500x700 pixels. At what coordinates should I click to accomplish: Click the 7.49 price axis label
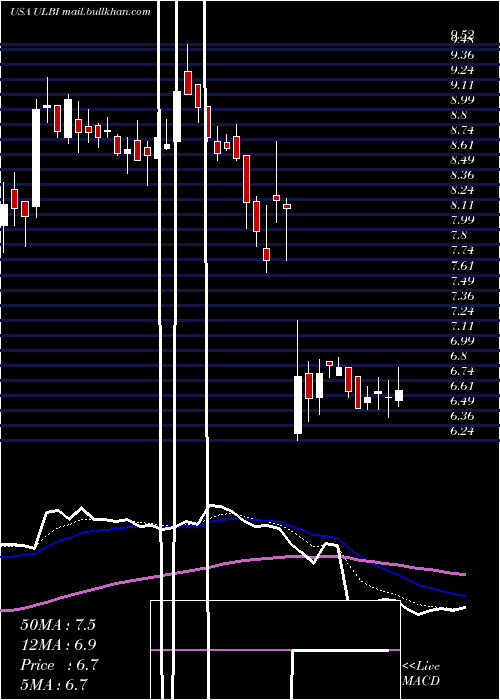[x=462, y=281]
